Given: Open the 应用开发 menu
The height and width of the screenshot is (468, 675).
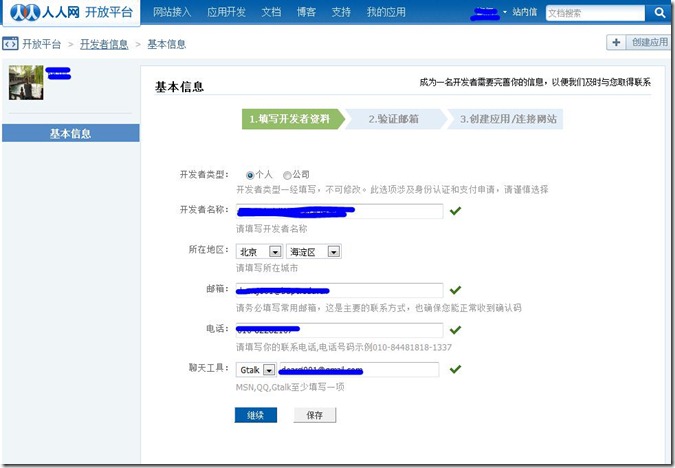Looking at the screenshot, I should pos(226,12).
